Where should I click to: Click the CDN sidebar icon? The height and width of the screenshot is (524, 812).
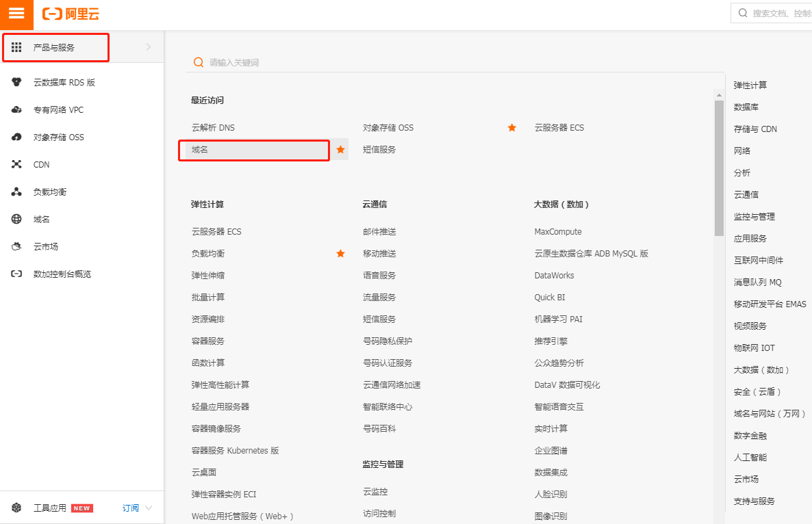[16, 164]
